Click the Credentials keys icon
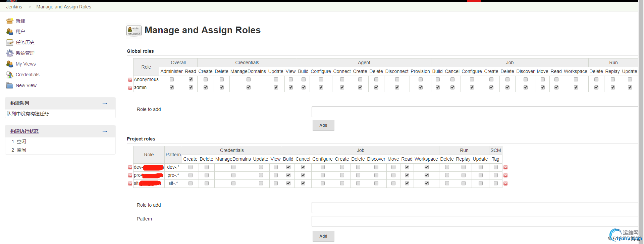This screenshot has height=244, width=644. [10, 75]
